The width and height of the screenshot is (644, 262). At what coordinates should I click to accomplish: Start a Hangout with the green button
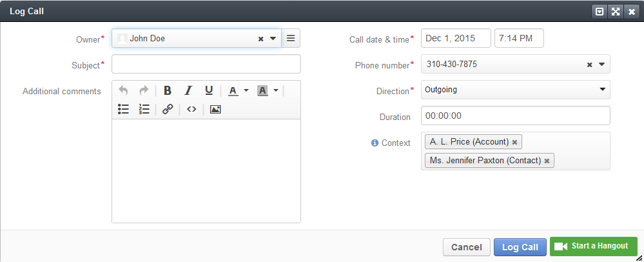[x=594, y=247]
